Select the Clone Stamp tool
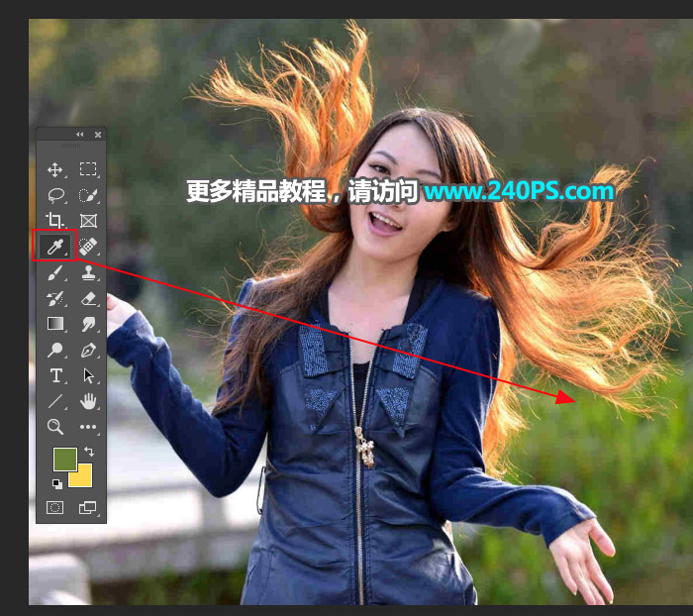 pos(88,273)
